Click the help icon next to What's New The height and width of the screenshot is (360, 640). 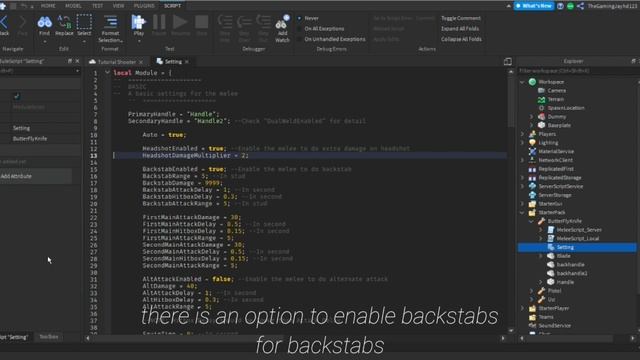[560, 6]
